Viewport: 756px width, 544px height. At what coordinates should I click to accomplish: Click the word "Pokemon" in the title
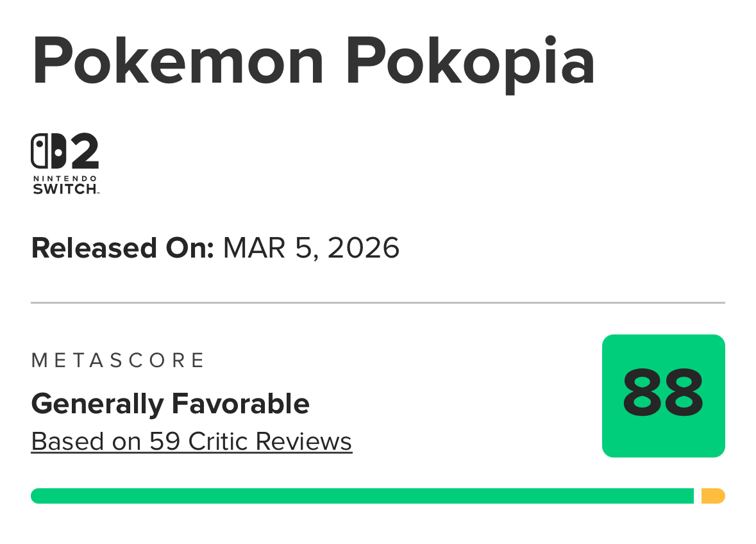point(178,60)
